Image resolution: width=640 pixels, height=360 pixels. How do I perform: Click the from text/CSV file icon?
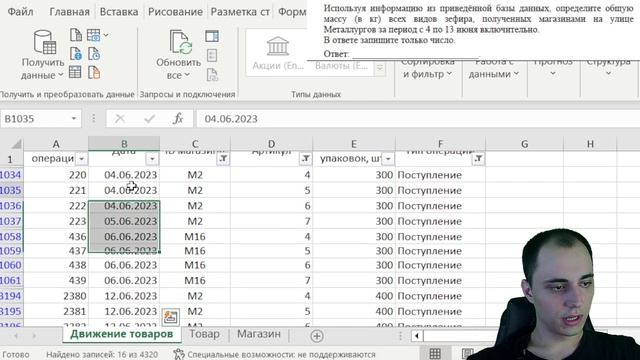pyautogui.click(x=76, y=35)
